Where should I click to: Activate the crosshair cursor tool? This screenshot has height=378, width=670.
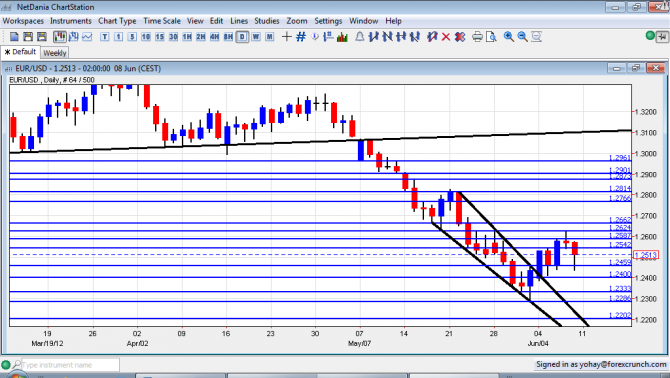[x=287, y=37]
